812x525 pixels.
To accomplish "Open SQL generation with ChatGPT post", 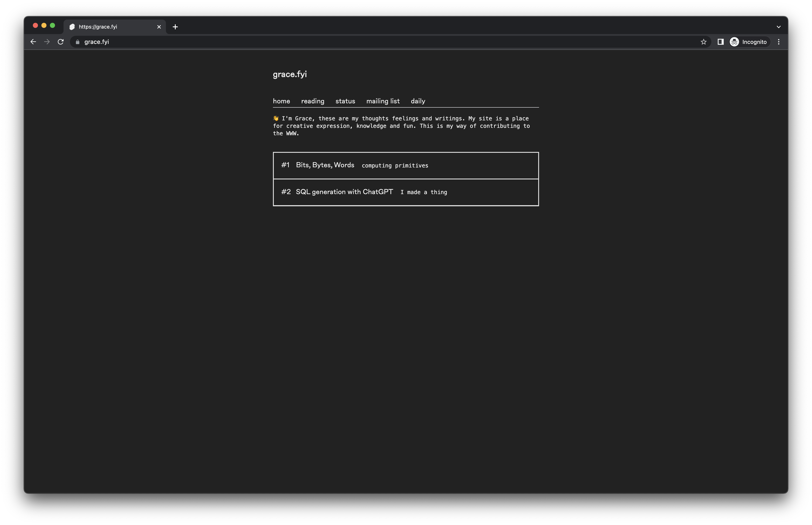I will [x=344, y=192].
